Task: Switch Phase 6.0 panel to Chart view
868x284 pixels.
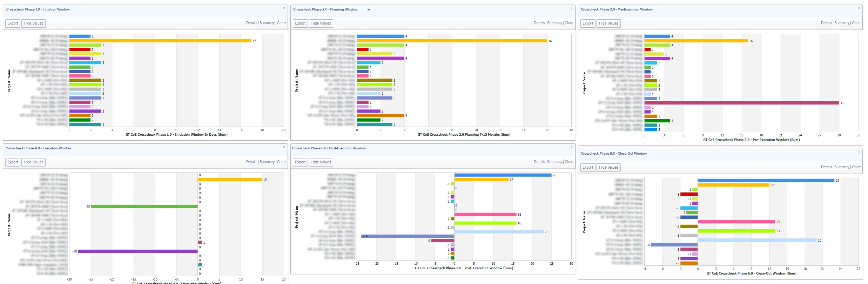Action: point(856,167)
